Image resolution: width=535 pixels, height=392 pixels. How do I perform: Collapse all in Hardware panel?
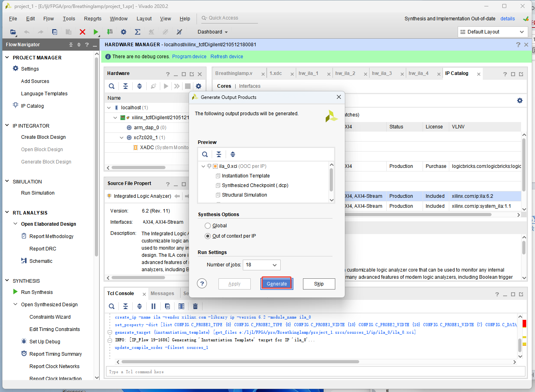coord(126,86)
